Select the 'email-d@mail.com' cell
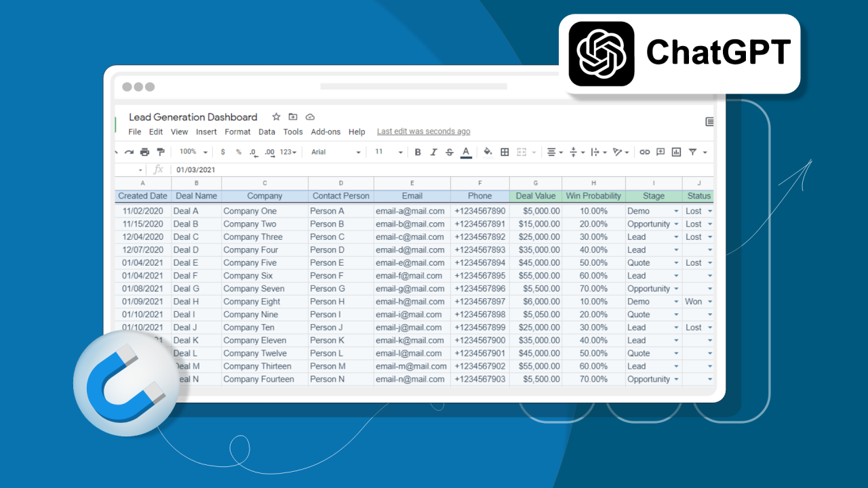 (412, 250)
